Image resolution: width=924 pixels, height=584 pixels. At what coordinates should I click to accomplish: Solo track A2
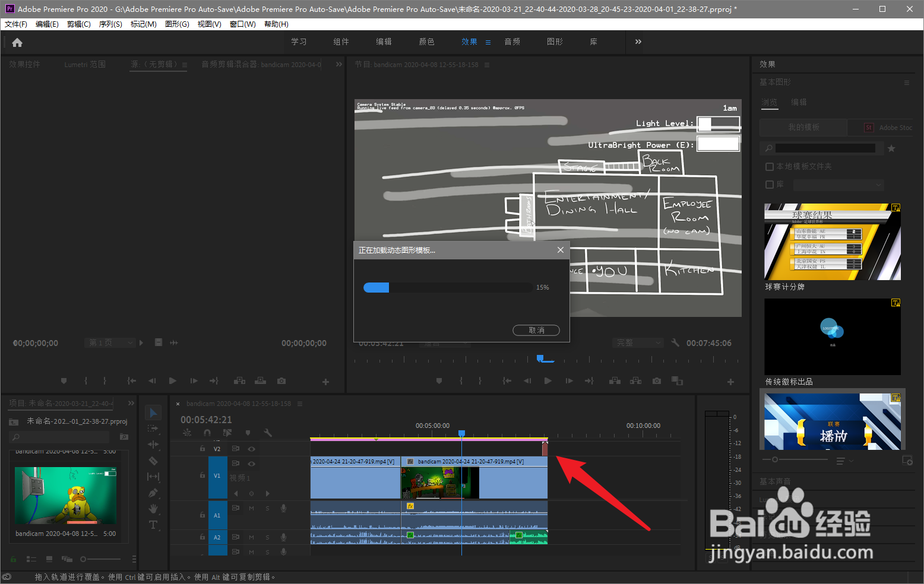point(267,537)
